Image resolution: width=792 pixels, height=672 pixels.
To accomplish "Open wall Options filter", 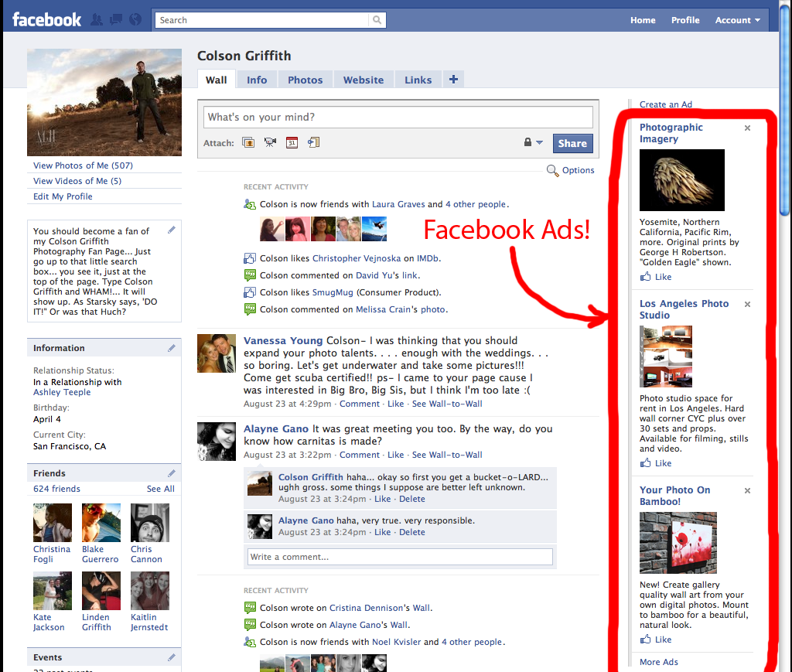I will pyautogui.click(x=571, y=170).
